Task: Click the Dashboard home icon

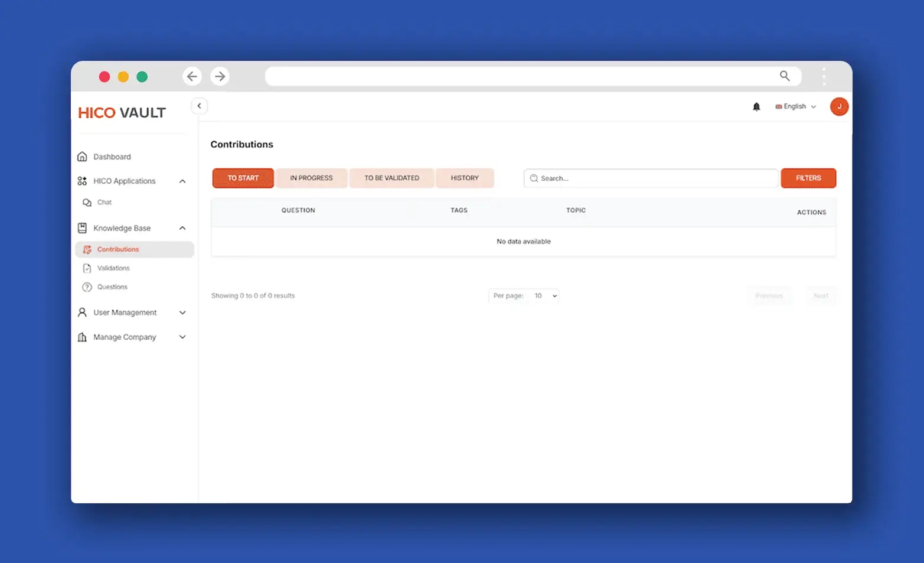Action: click(83, 157)
